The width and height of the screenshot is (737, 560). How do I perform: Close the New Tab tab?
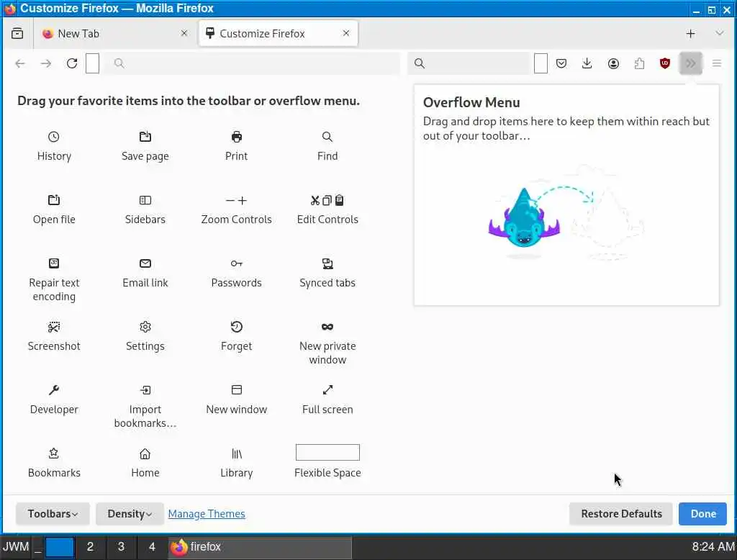click(184, 33)
